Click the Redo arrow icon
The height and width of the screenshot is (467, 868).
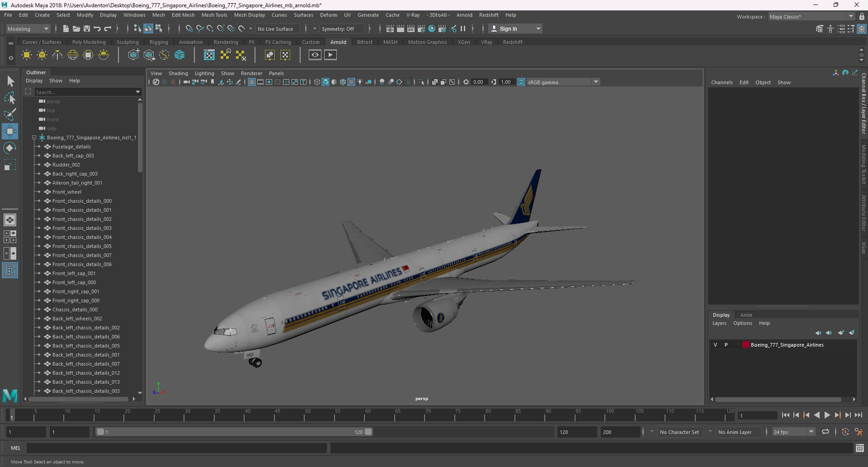coord(108,29)
